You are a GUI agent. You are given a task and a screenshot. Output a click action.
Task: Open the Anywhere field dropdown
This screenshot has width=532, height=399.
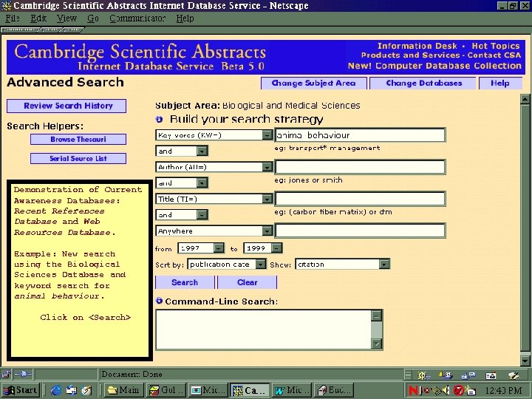tap(267, 231)
